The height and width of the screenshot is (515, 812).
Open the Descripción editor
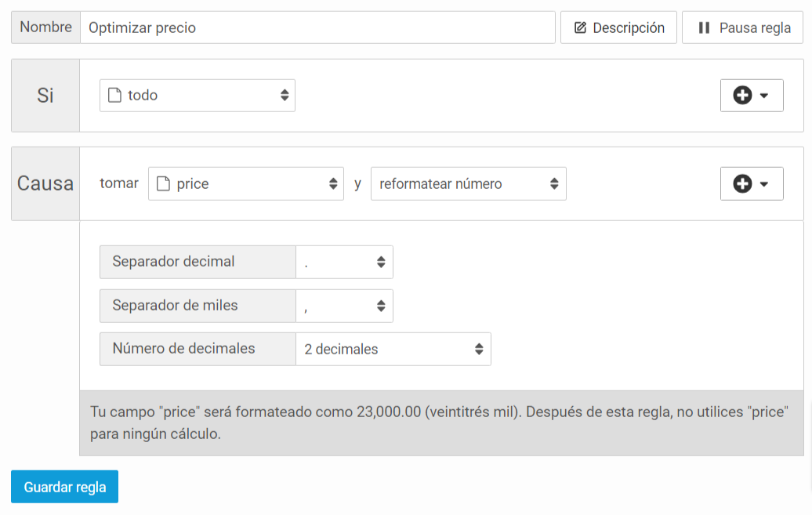coord(619,27)
